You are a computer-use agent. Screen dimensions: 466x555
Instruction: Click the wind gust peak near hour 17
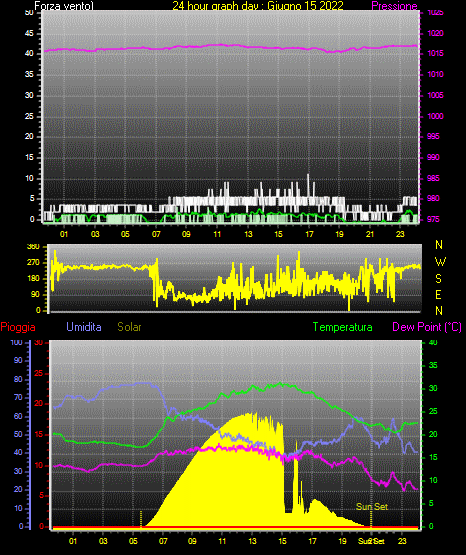(x=308, y=176)
